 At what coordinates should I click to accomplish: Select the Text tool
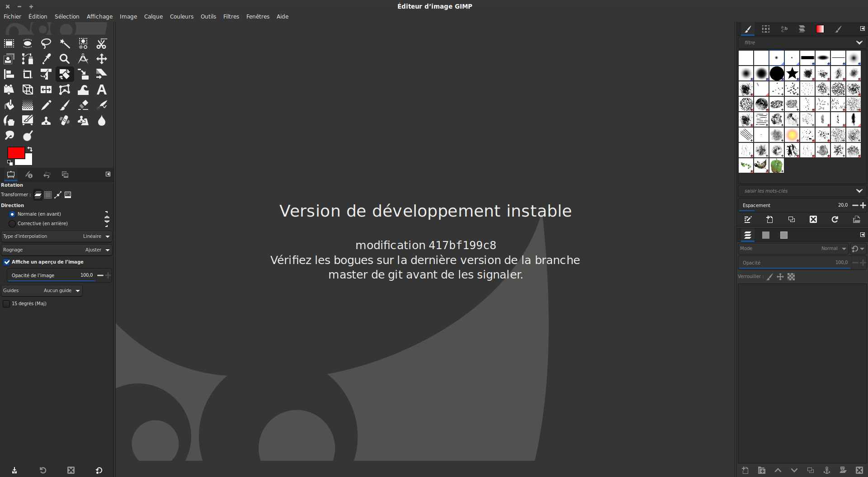coord(102,90)
